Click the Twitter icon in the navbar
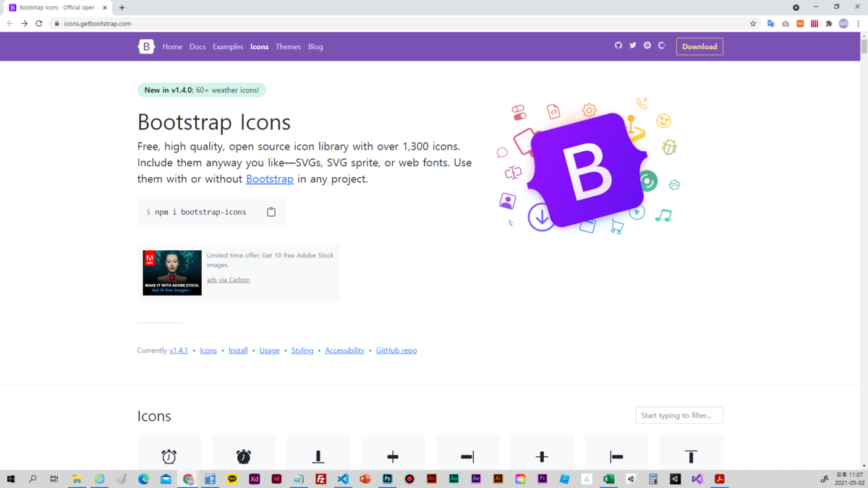 pos(632,46)
